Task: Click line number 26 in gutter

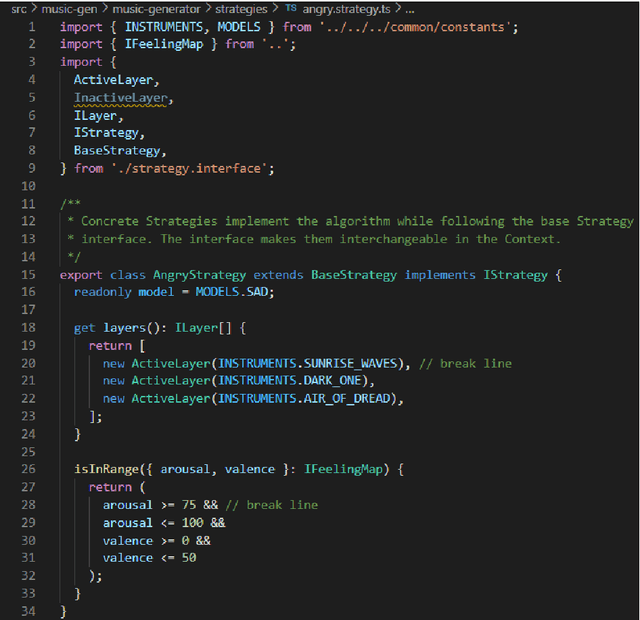Action: [x=28, y=468]
